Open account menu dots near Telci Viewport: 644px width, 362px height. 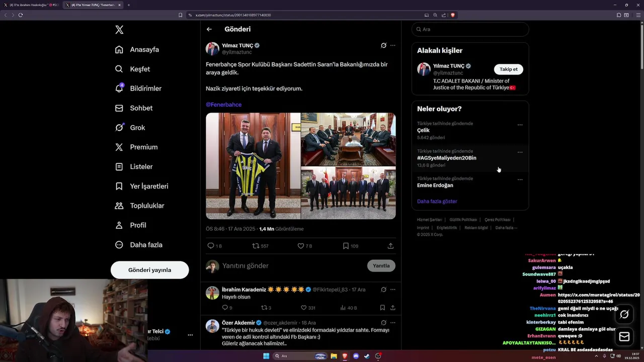[190, 335]
